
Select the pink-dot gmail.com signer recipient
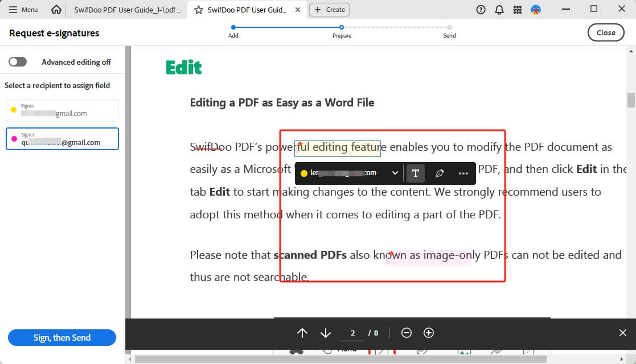pos(62,139)
